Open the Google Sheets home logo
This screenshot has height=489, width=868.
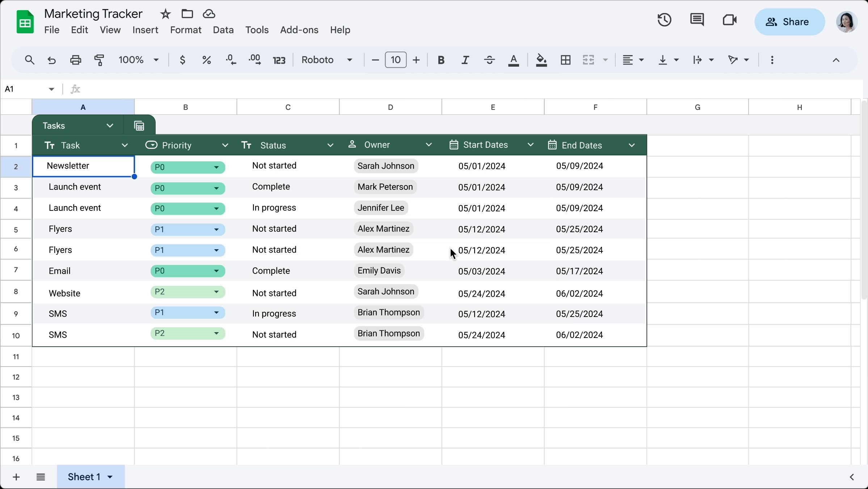point(25,22)
